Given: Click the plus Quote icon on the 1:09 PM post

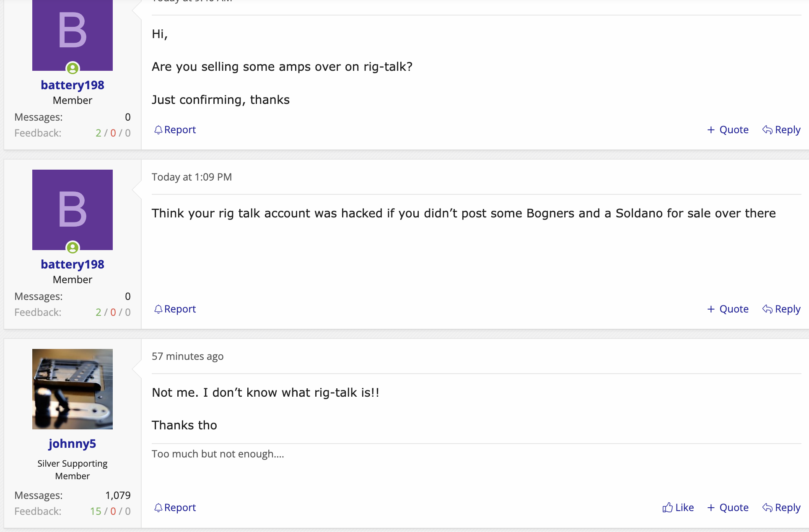Looking at the screenshot, I should [711, 309].
